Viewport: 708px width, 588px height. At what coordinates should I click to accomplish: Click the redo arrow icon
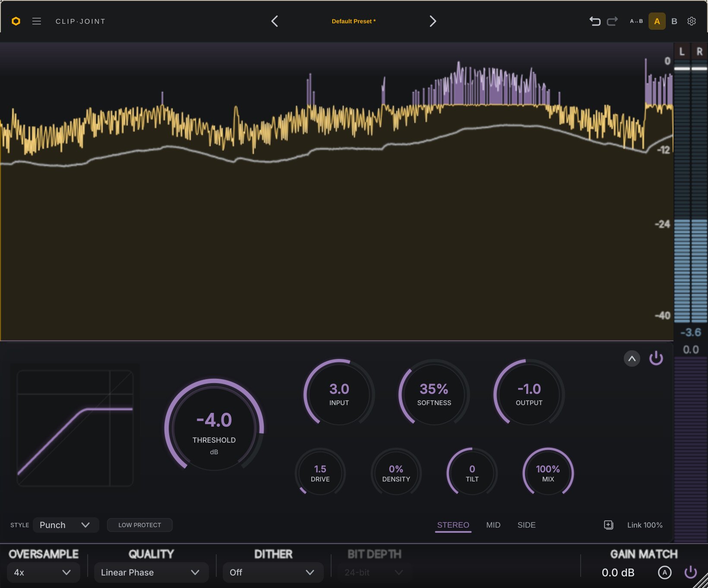pos(612,21)
